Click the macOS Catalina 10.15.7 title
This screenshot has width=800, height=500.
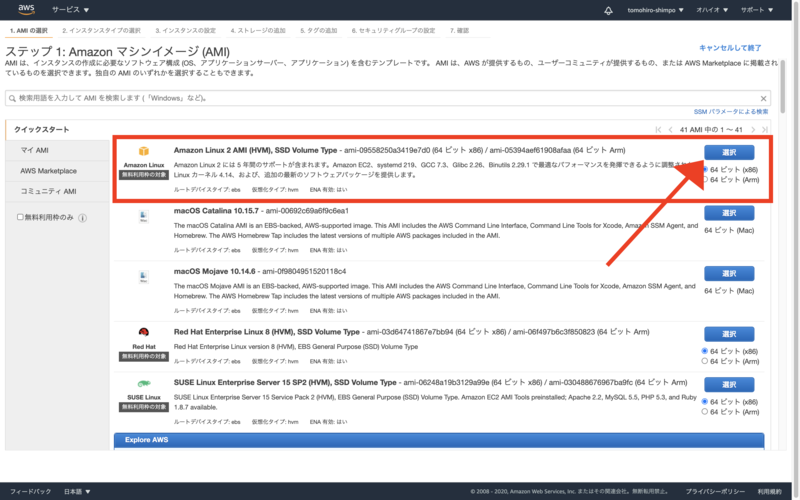coord(216,211)
